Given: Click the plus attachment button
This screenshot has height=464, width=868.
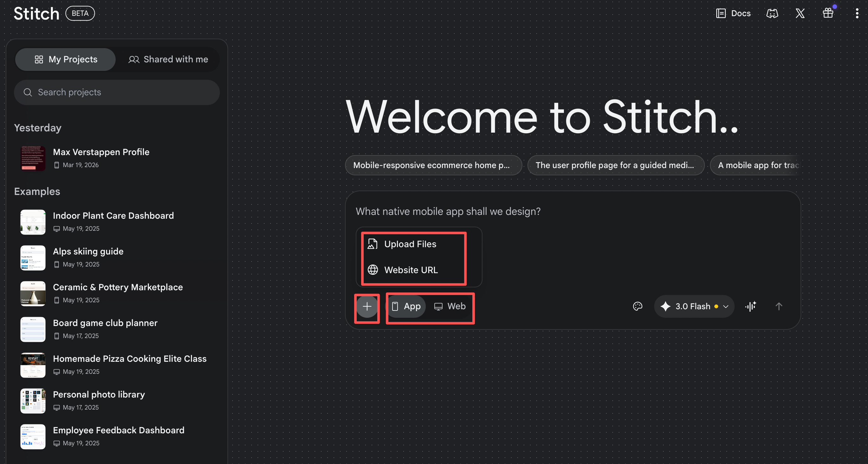Looking at the screenshot, I should point(367,306).
